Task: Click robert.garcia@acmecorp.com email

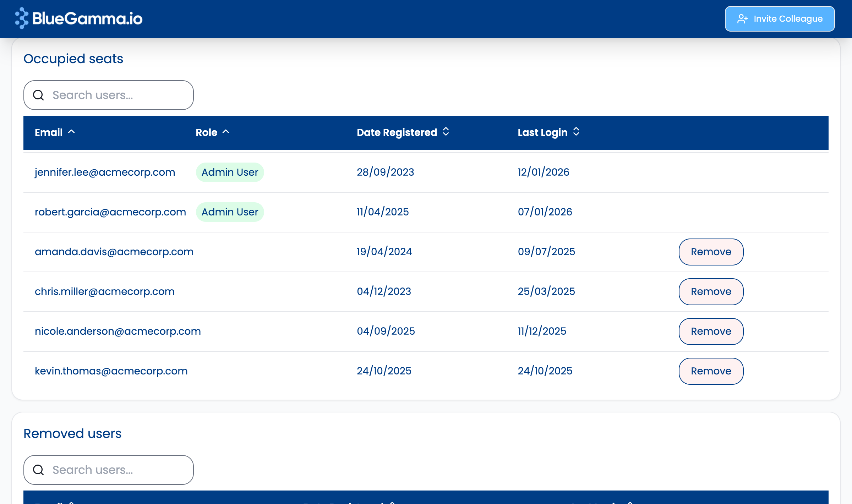Action: tap(110, 212)
